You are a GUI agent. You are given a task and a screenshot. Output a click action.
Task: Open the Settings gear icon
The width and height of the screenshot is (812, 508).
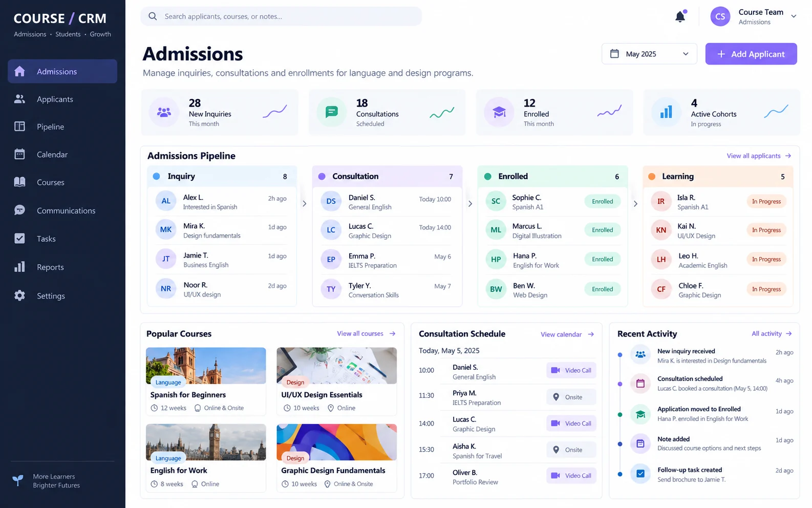tap(19, 295)
